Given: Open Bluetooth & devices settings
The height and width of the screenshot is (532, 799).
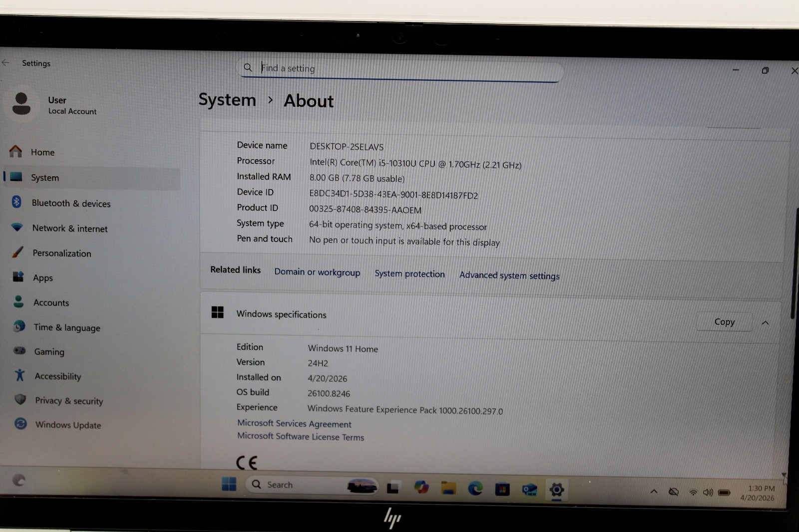Looking at the screenshot, I should click(92, 203).
